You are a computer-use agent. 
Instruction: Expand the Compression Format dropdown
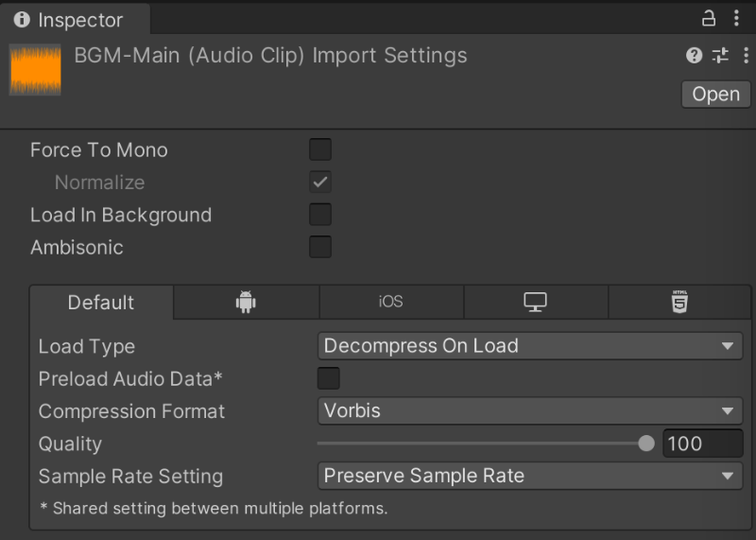point(529,411)
